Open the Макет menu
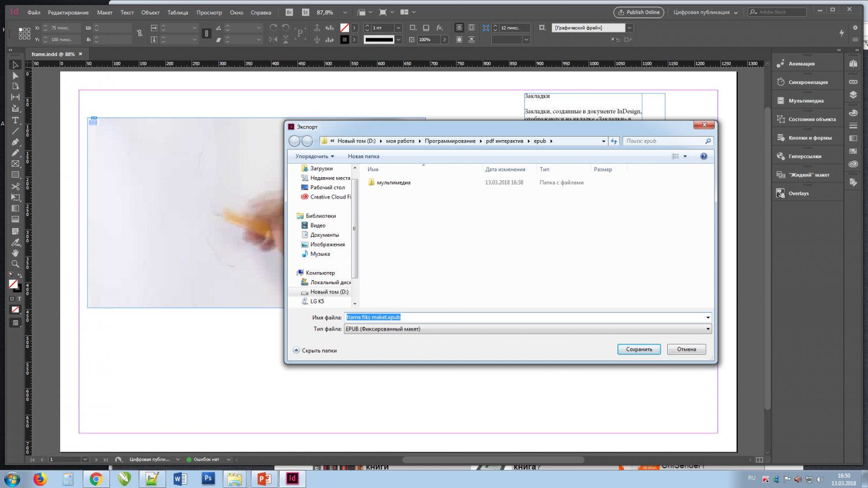 pyautogui.click(x=105, y=12)
